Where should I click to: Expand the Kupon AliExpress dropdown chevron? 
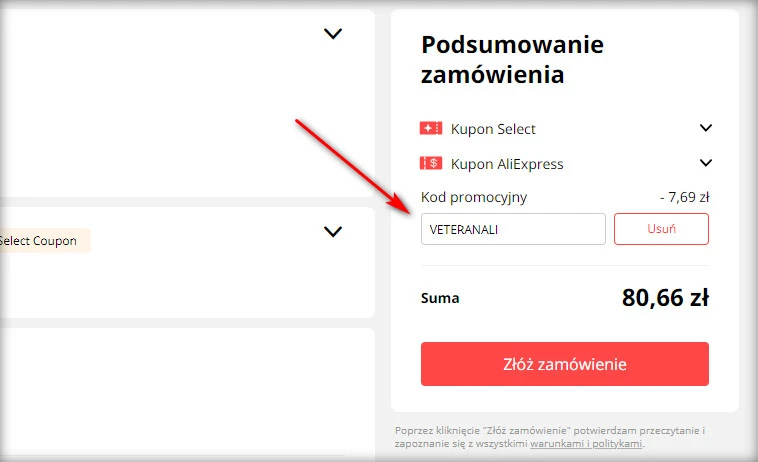(x=706, y=163)
